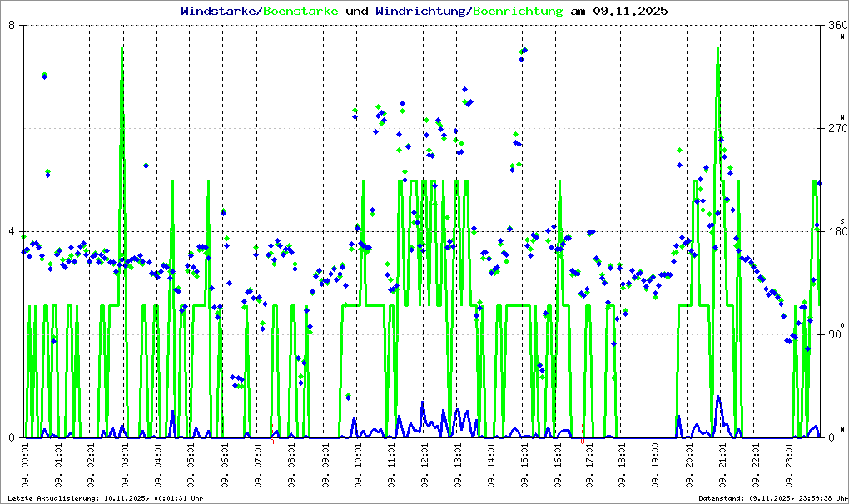Click the 'Windstarke' blue title label
The image size is (849, 504).
click(220, 11)
